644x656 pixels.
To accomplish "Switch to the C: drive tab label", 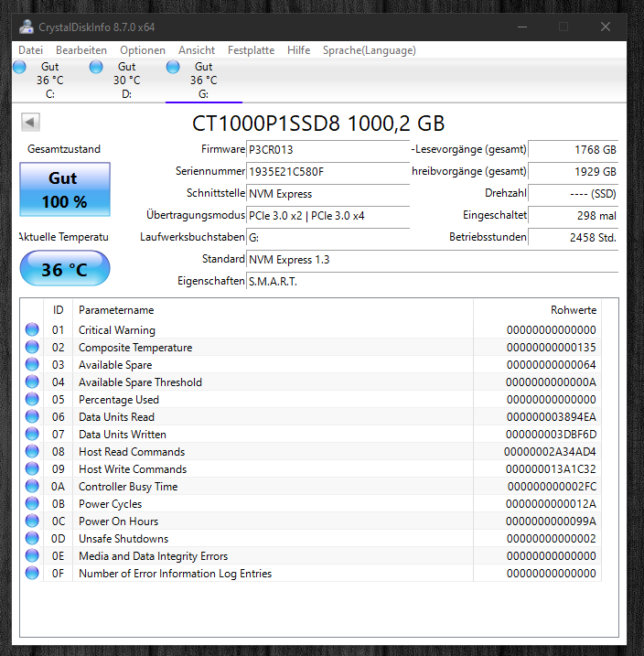I will pos(50,94).
